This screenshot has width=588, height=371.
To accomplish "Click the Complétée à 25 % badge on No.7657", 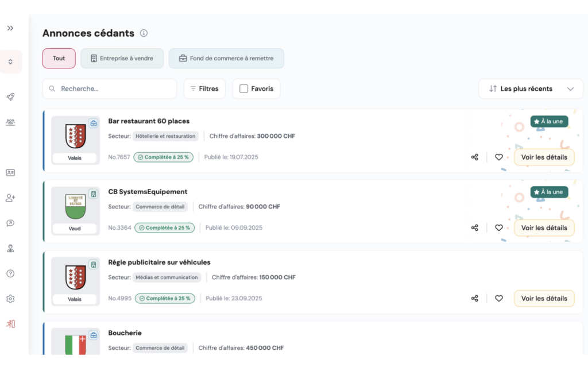I will (164, 157).
